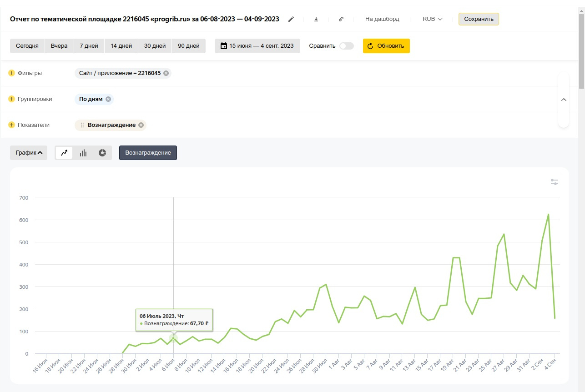Viewport: 585px width, 392px height.
Task: Remove the Вознаграждение metric chip
Action: click(141, 125)
